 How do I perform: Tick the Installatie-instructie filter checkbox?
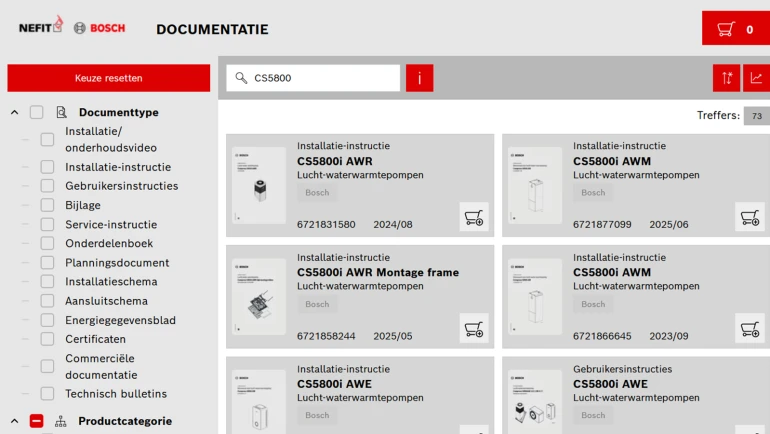click(x=47, y=167)
